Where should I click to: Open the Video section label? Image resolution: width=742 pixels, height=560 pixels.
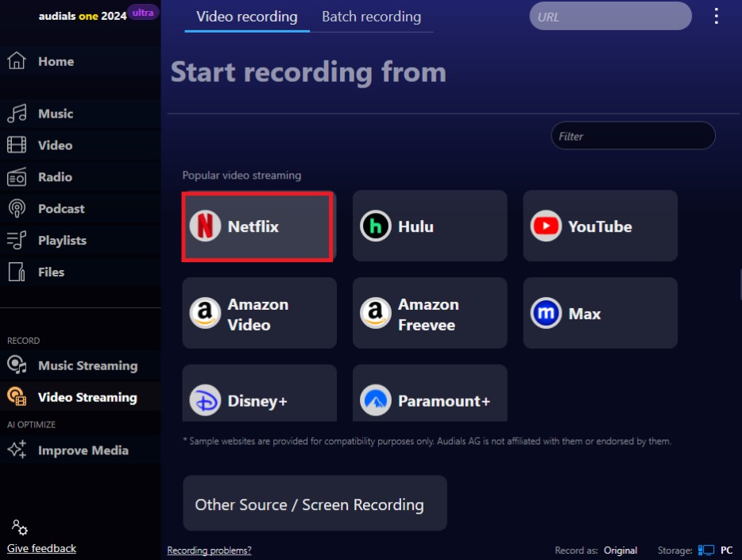(56, 145)
